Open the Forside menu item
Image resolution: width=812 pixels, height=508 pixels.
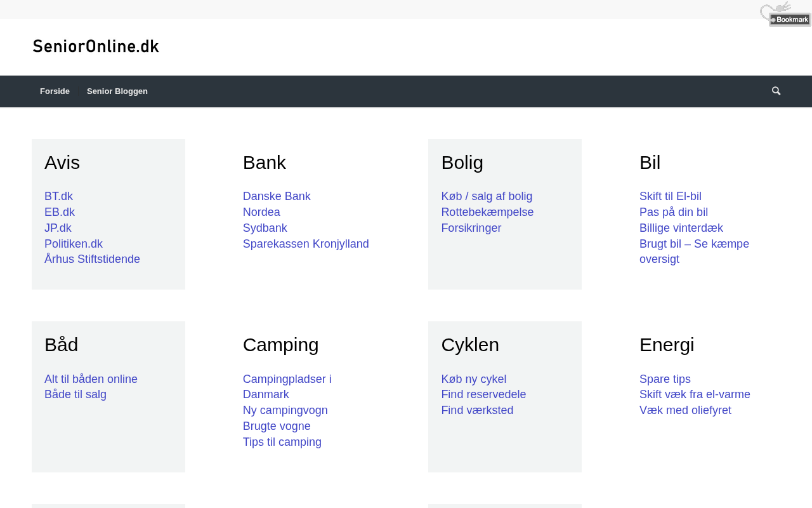pyautogui.click(x=55, y=91)
